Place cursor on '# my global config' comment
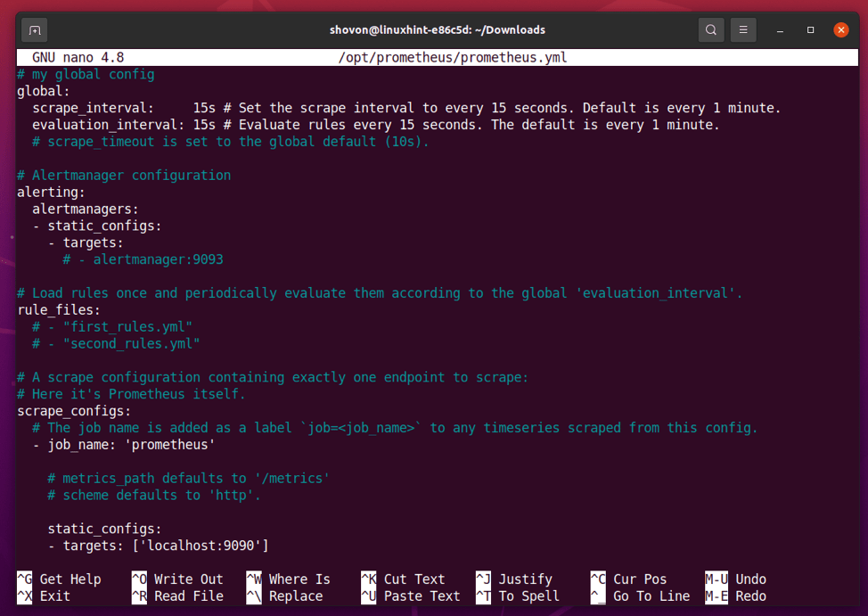This screenshot has height=616, width=868. [x=86, y=74]
